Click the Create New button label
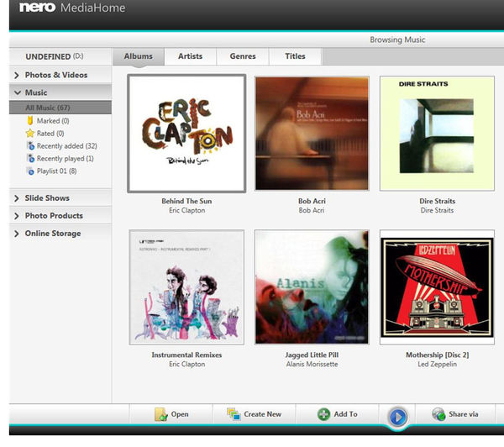 pos(263,414)
